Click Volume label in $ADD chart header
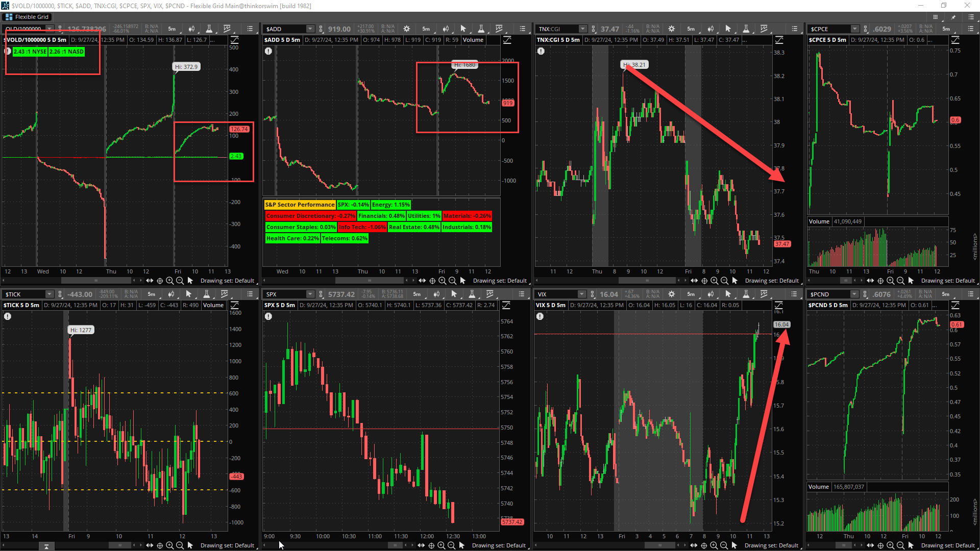Image resolution: width=980 pixels, height=551 pixels. click(x=473, y=40)
